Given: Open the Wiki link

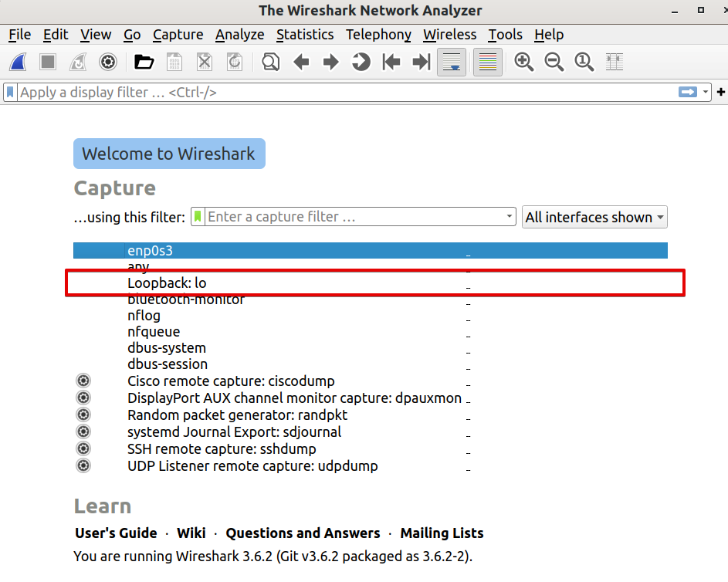Looking at the screenshot, I should click(191, 533).
